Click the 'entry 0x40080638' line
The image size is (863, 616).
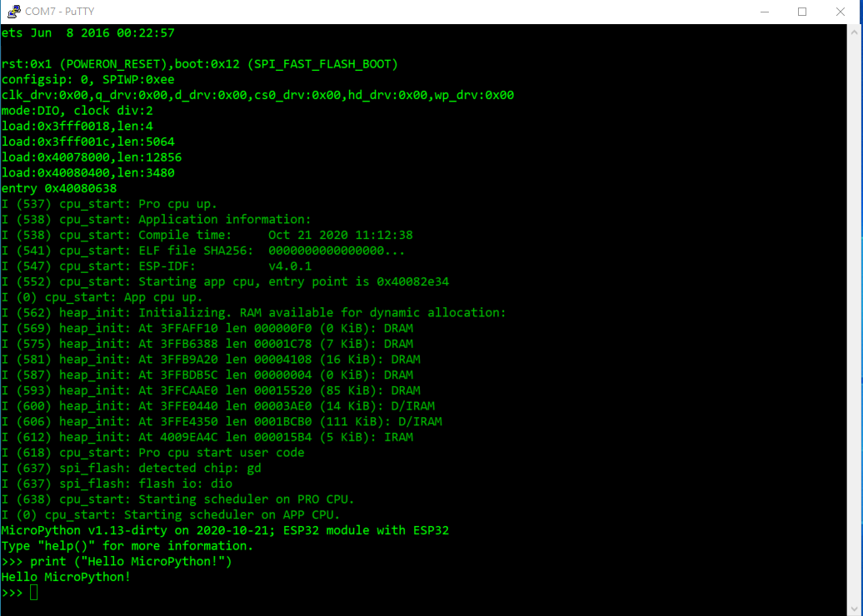(x=59, y=188)
